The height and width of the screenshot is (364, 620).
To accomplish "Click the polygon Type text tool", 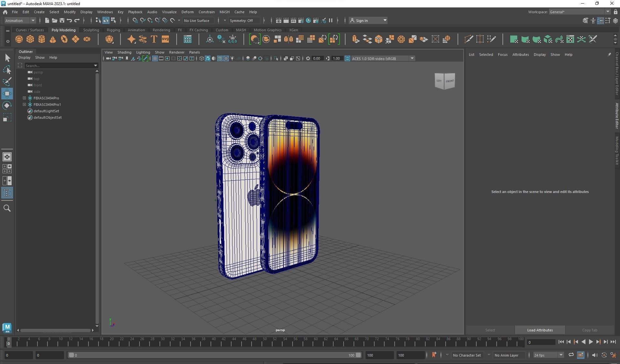I will point(154,39).
